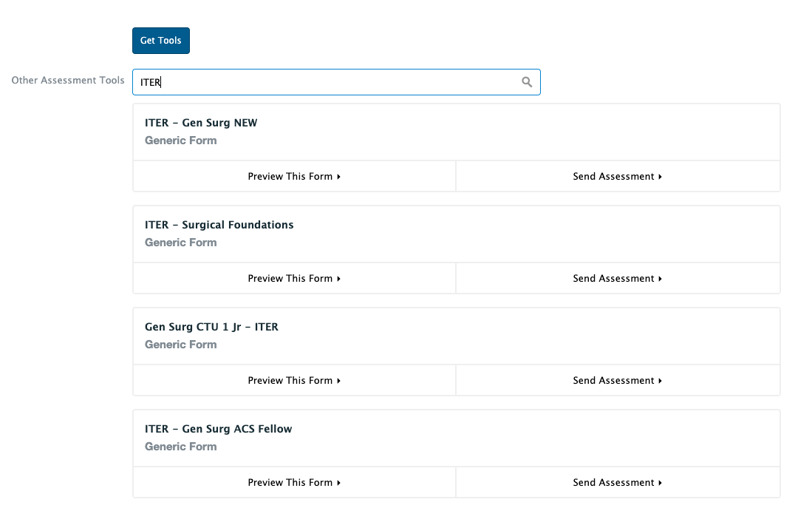This screenshot has height=508, width=812.
Task: Click the Get Tools button
Action: click(x=160, y=41)
